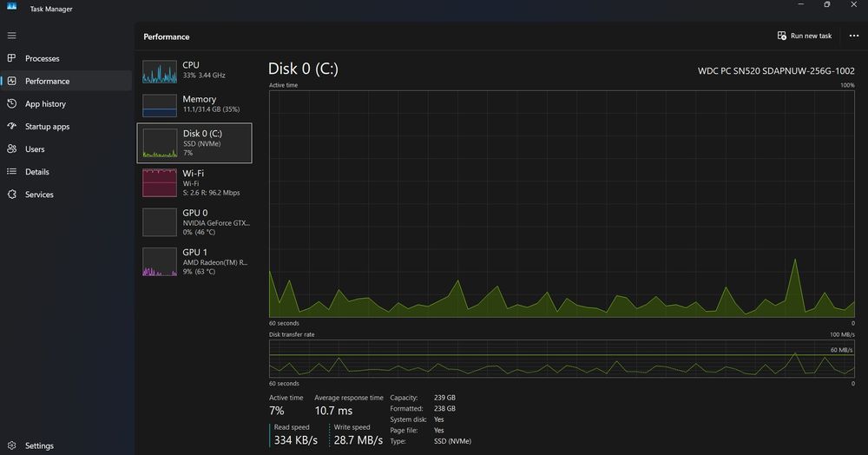Click the Average response time label
This screenshot has height=455, width=868.
point(349,398)
